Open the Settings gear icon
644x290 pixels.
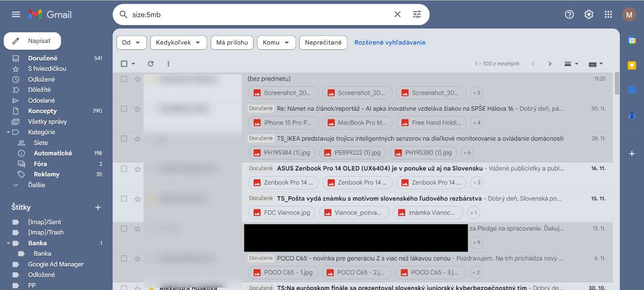coord(589,14)
